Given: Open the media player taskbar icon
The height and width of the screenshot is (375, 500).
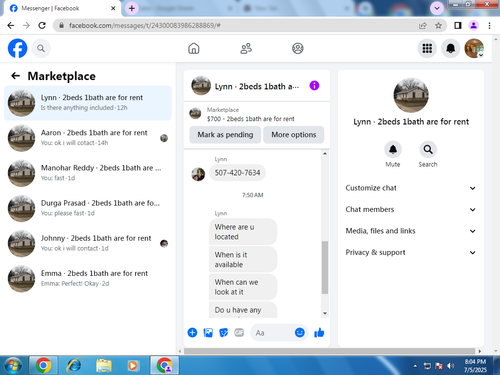Looking at the screenshot, I should coord(133,365).
